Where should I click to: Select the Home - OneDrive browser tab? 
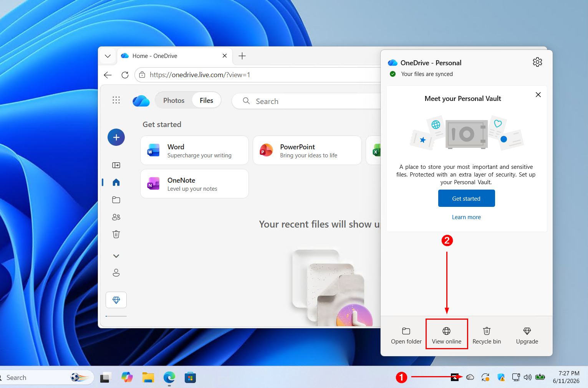pyautogui.click(x=174, y=56)
